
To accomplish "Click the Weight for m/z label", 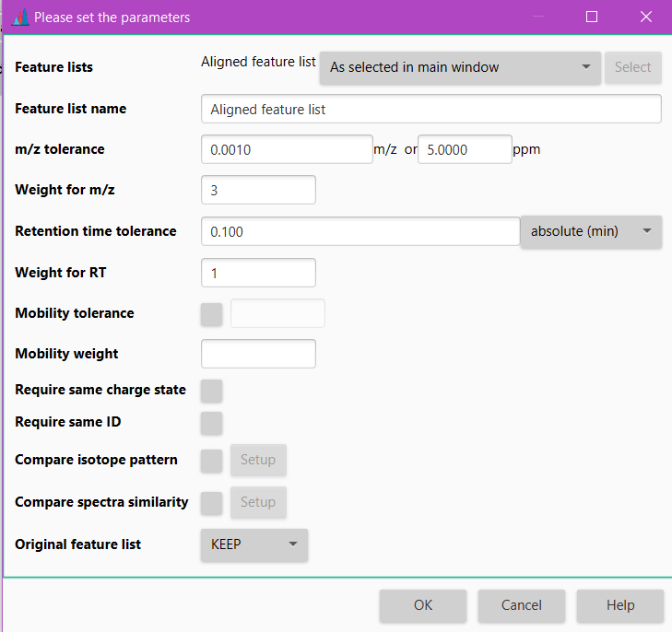I will click(65, 190).
